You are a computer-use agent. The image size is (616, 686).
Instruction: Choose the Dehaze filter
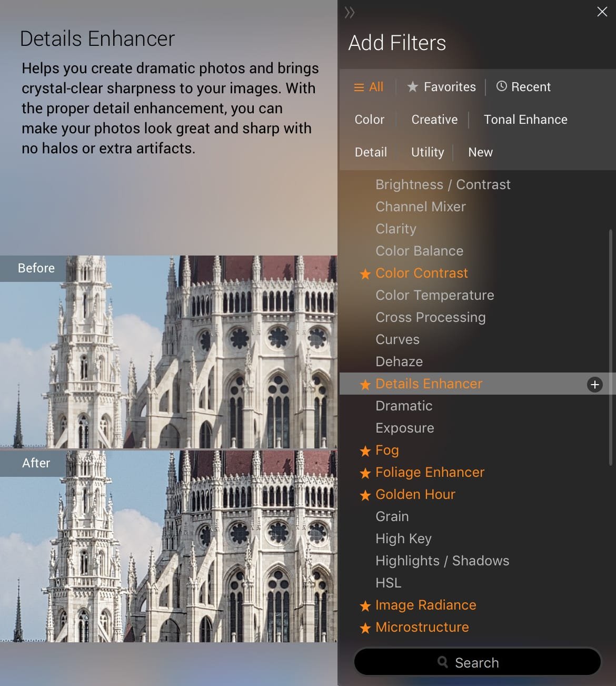[x=399, y=361]
